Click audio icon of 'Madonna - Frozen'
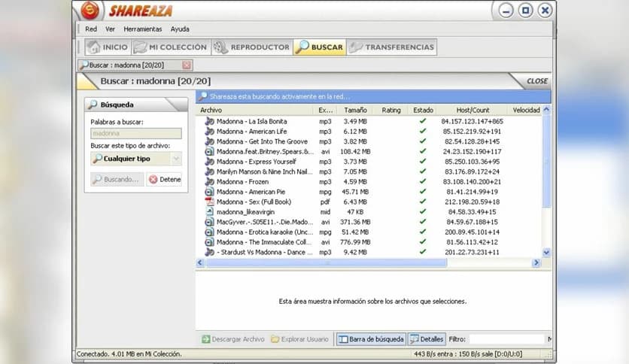Viewport: 629px width, 364px height. click(x=209, y=181)
